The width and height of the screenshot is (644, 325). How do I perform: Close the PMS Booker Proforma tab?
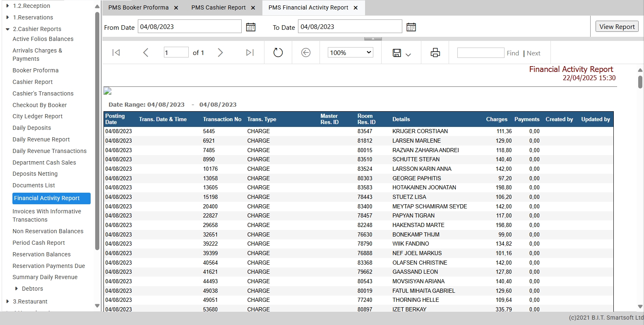coord(176,8)
